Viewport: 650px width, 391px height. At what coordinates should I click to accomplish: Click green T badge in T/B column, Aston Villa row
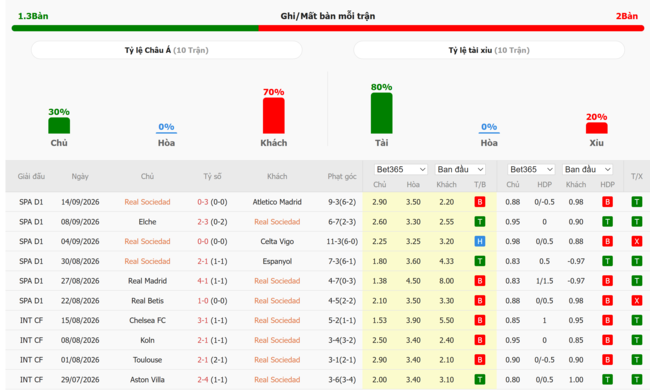[x=480, y=379]
